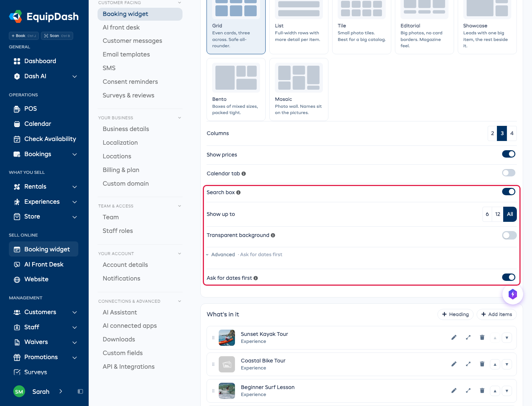Enable the Transparent background toggle
532x406 pixels.
pos(509,235)
